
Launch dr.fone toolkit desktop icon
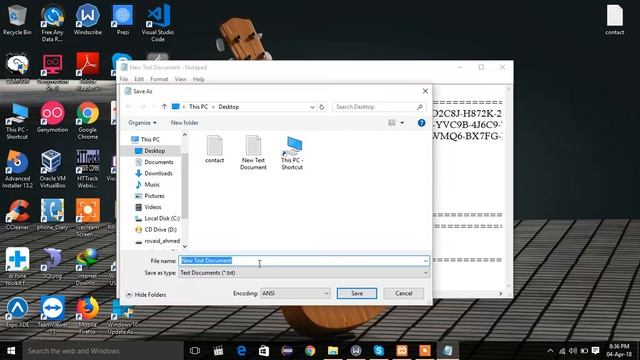coord(17,266)
